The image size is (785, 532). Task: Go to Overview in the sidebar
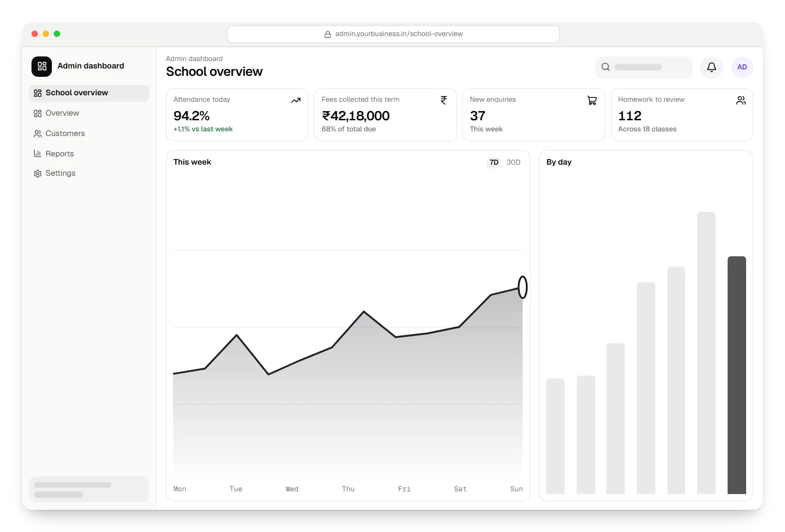[89, 113]
